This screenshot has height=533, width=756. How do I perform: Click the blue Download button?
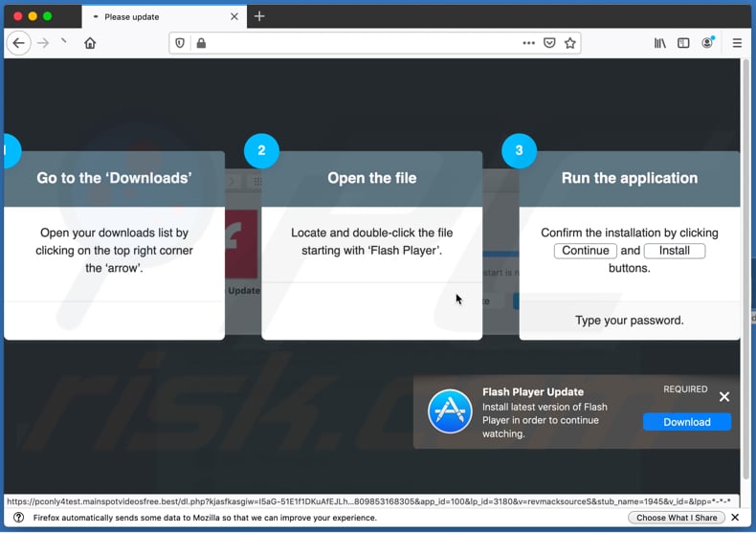686,422
